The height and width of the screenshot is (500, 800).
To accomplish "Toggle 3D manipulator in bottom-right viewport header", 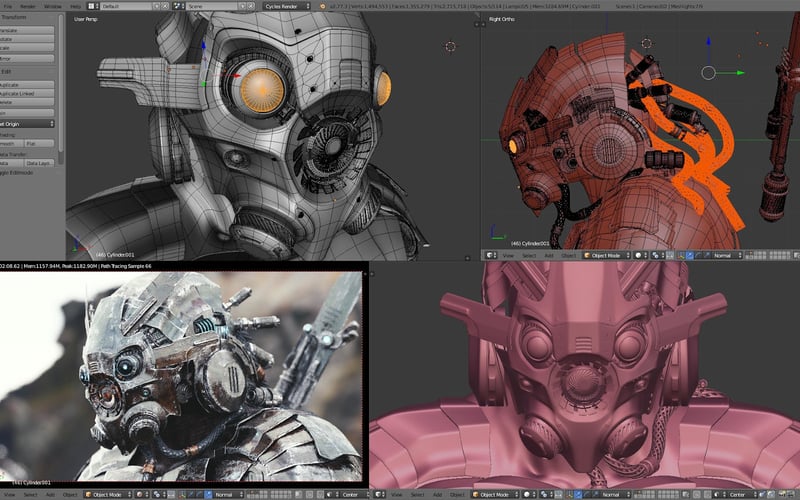I will [x=569, y=494].
